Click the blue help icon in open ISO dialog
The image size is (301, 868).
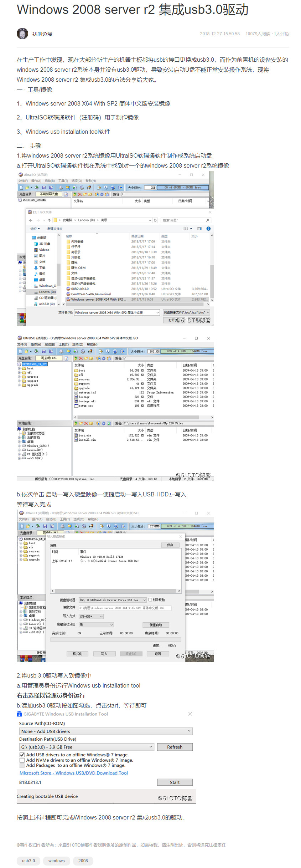pyautogui.click(x=208, y=229)
